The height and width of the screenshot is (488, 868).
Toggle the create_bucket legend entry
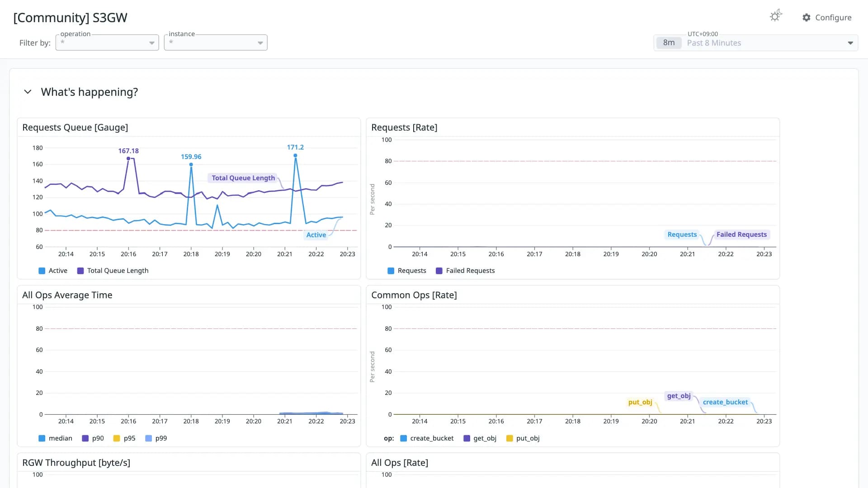click(x=427, y=438)
